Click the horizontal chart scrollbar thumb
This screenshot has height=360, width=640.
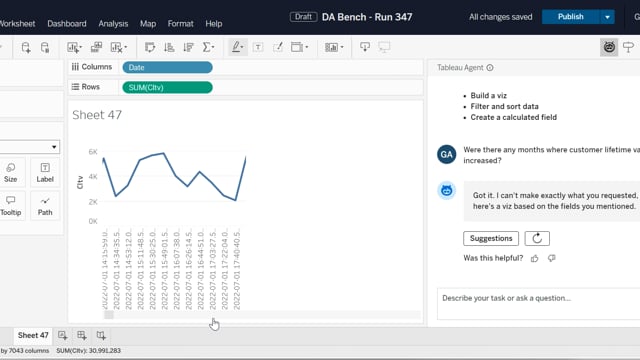(109, 315)
